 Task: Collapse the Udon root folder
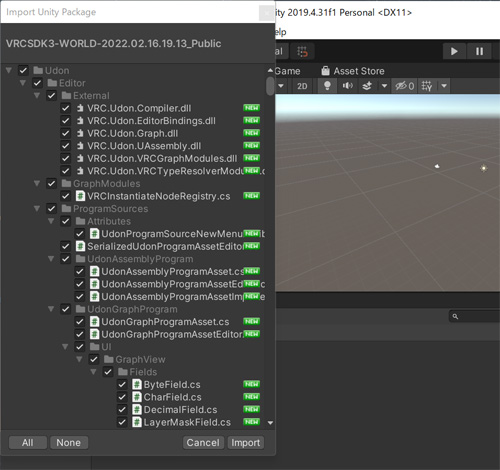coord(9,70)
